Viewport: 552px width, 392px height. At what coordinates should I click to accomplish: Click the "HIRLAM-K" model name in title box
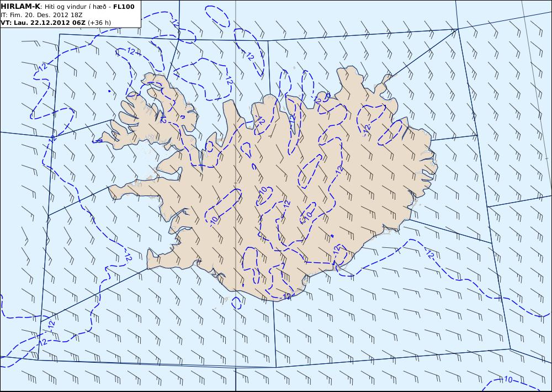(20, 7)
